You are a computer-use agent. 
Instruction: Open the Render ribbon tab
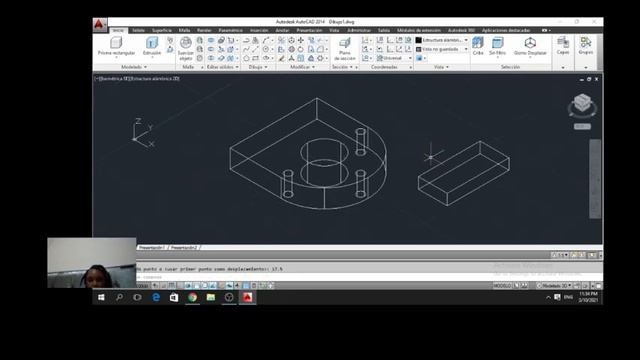pos(204,31)
